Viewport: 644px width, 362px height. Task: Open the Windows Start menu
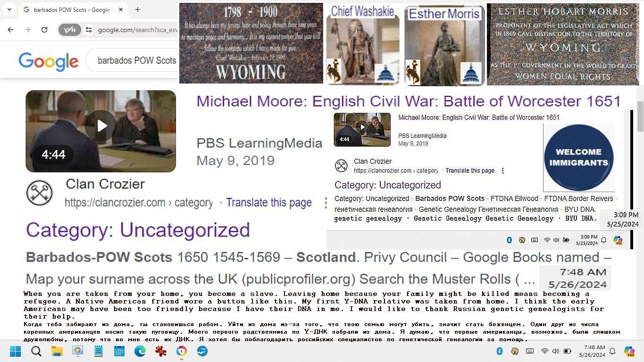[15, 351]
